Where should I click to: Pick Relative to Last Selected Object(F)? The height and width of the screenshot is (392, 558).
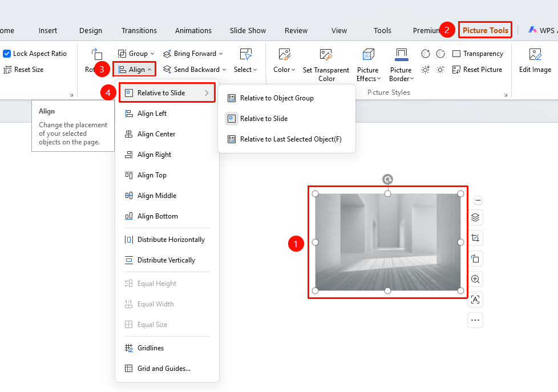(x=286, y=139)
